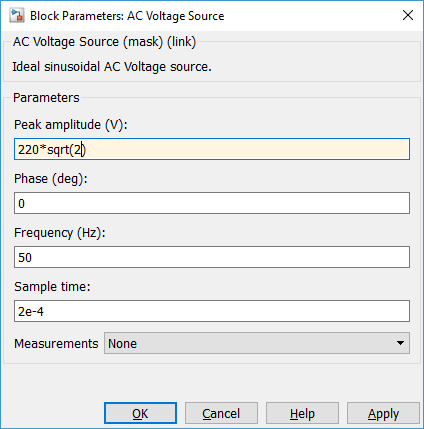Screen dimensions: 424x429
Task: Click the Sample time text box
Action: [x=212, y=311]
